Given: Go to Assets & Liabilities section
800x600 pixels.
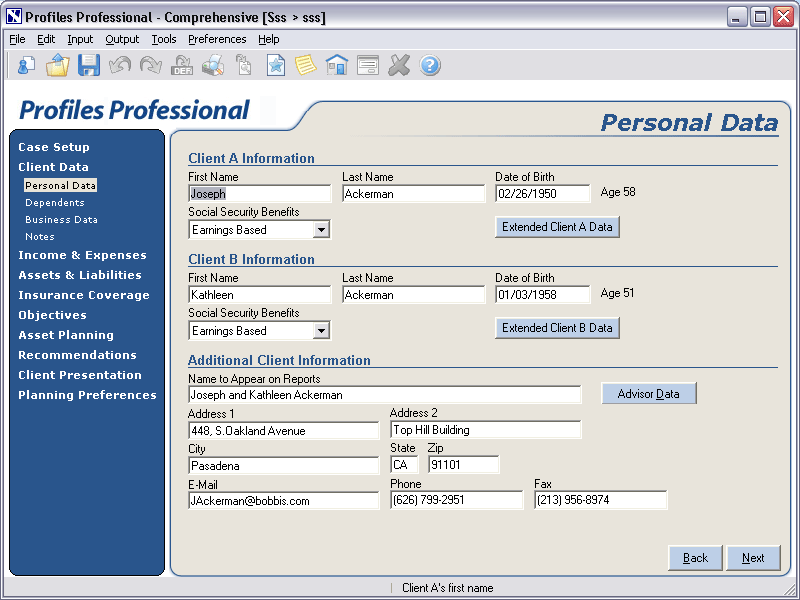Looking at the screenshot, I should (x=80, y=275).
